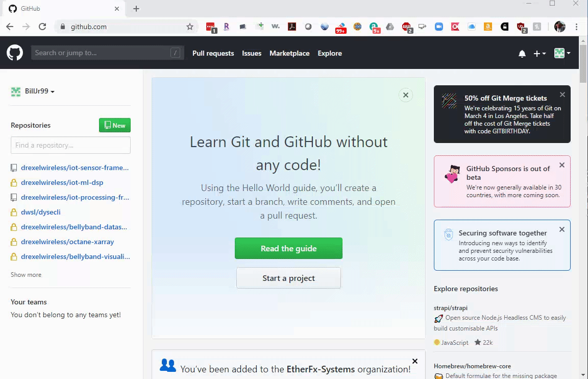Open drexelwireless/octane-xarray repository
Screen dimensions: 588x379
(x=67, y=242)
